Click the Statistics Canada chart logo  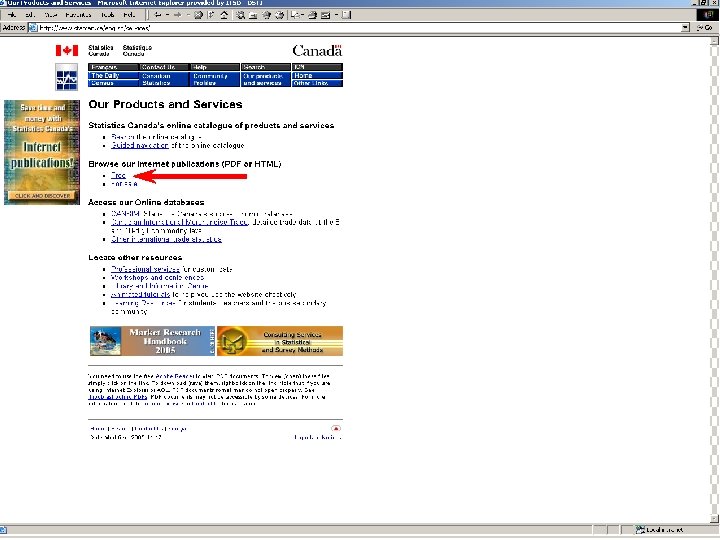tap(67, 77)
